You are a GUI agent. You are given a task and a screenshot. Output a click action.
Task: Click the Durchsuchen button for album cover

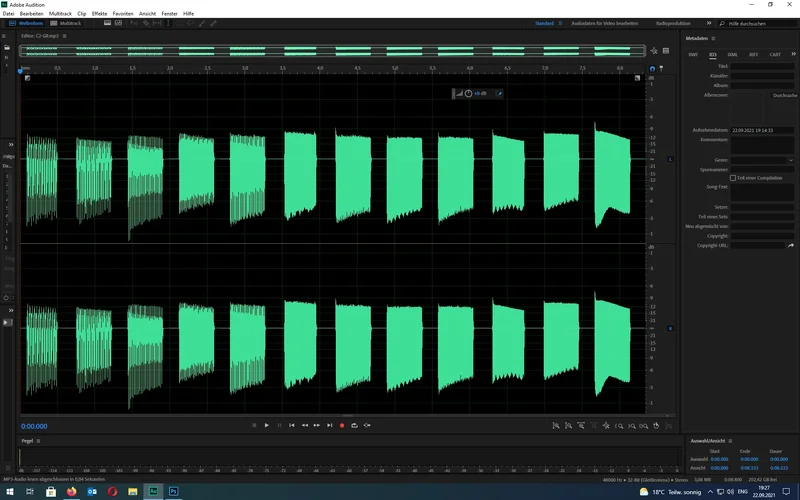coord(784,95)
